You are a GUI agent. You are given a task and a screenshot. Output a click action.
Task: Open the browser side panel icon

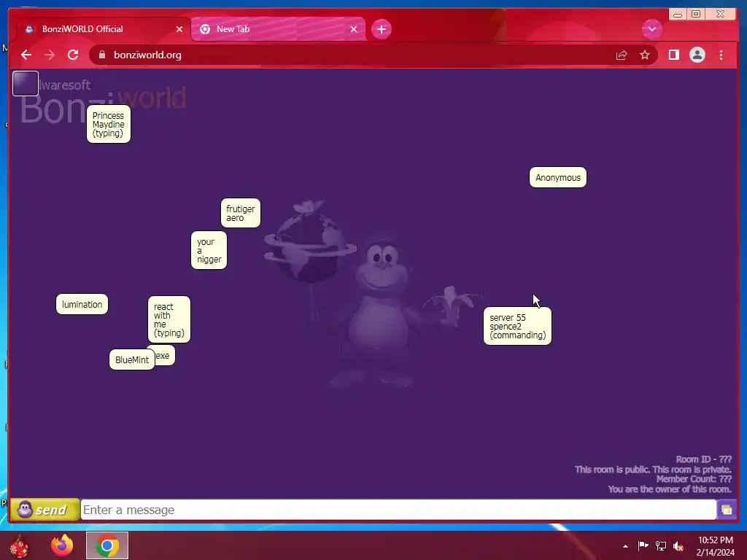pos(673,55)
